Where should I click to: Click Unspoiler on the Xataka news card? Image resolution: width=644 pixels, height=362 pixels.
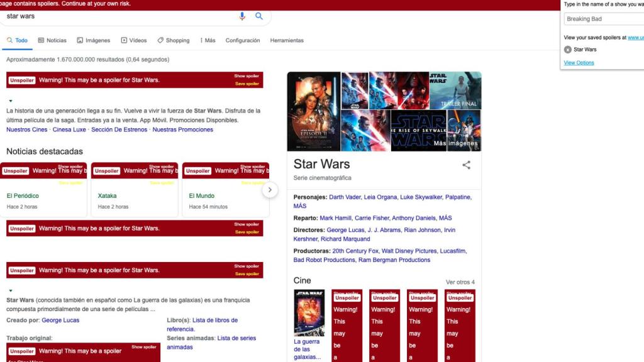coord(107,171)
